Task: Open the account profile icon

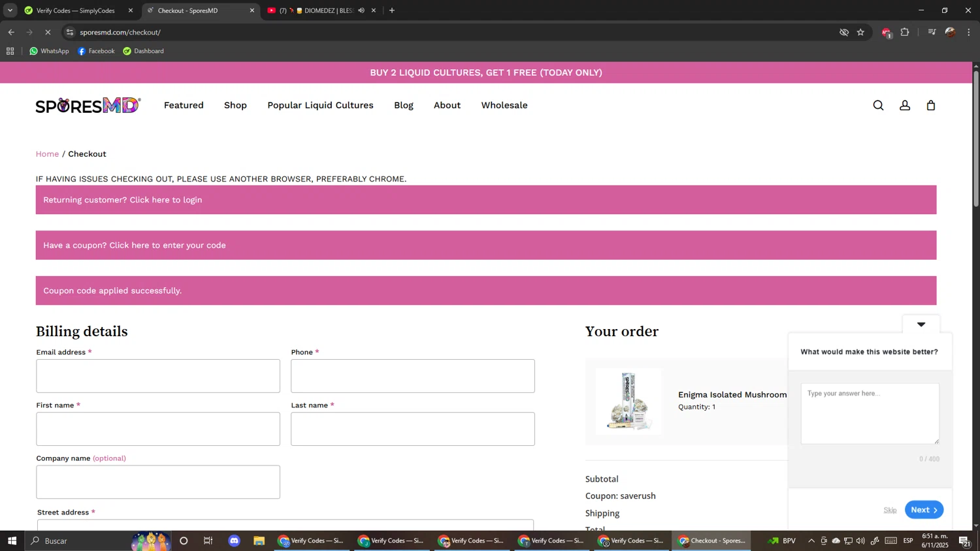Action: pos(905,105)
